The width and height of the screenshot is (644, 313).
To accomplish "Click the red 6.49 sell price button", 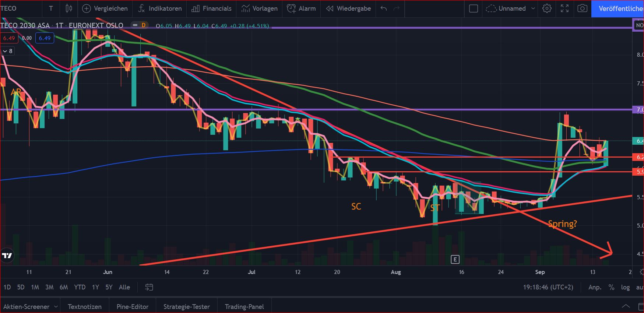I will pos(9,38).
